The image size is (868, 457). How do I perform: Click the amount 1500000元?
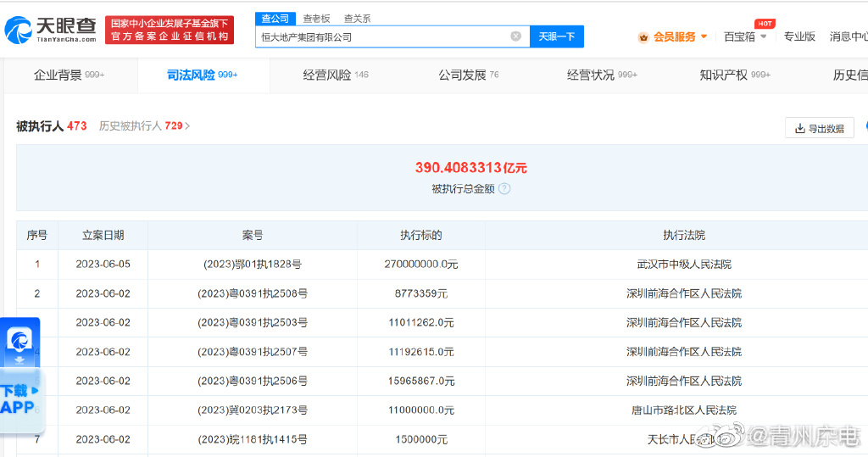(421, 440)
